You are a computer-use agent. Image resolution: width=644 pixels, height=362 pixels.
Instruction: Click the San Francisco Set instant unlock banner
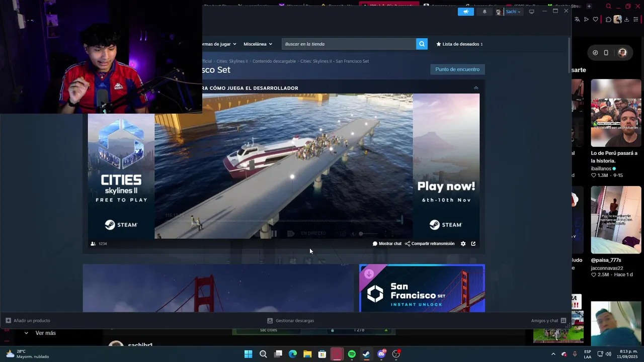[x=422, y=288]
